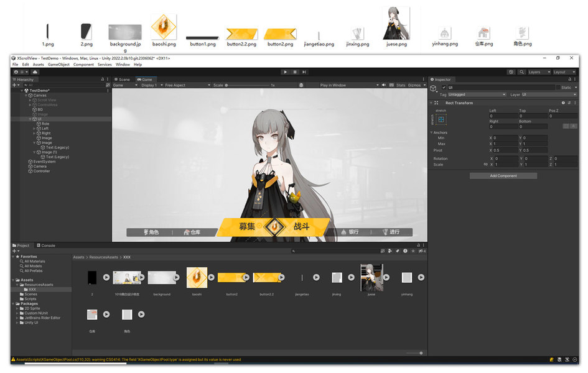This screenshot has width=588, height=373.
Task: Open Rect Transform help icon
Action: tap(563, 103)
